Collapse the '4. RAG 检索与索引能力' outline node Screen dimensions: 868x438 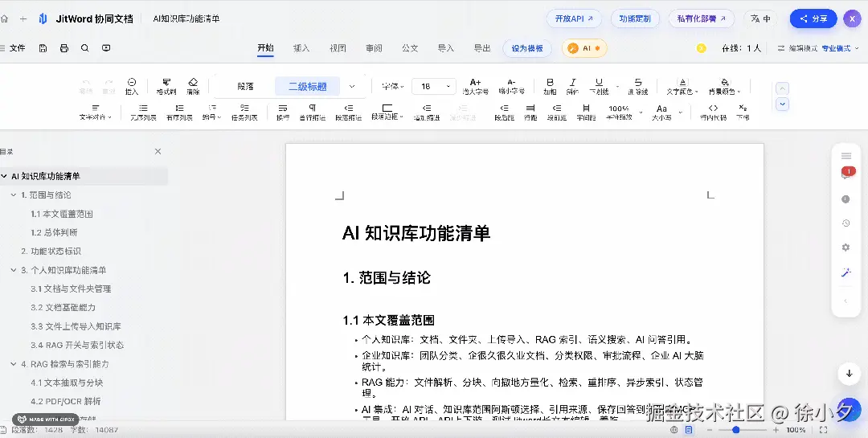pos(14,364)
